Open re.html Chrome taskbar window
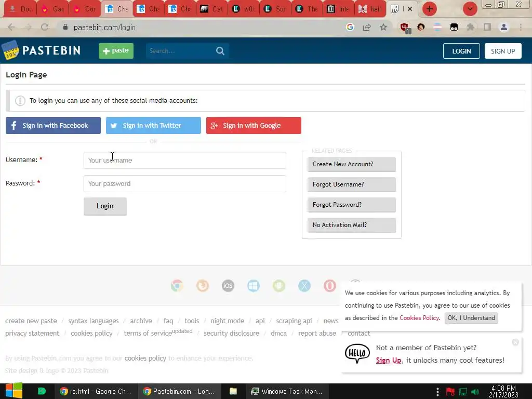532x399 pixels. [x=96, y=392]
